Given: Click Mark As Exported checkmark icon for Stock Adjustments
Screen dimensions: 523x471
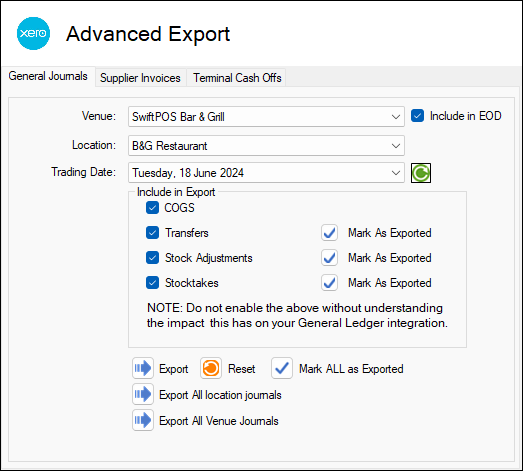Looking at the screenshot, I should 329,258.
